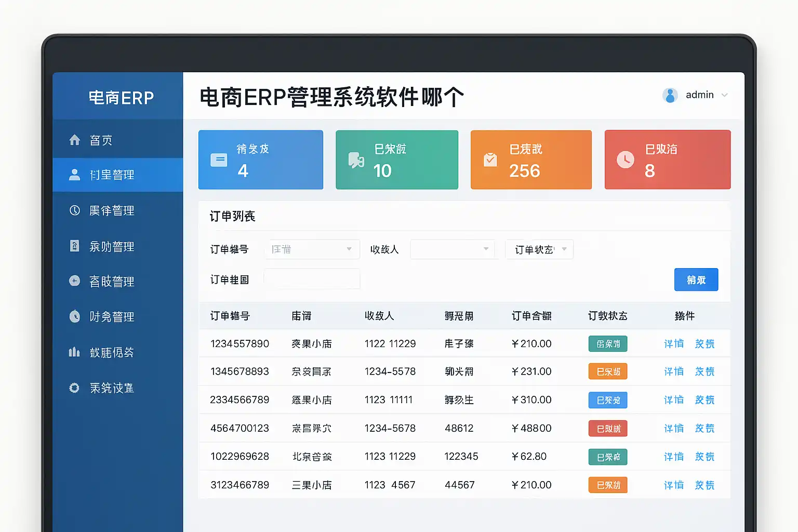Open first blue link for order 1234557890
The image size is (798, 532).
[x=674, y=344]
